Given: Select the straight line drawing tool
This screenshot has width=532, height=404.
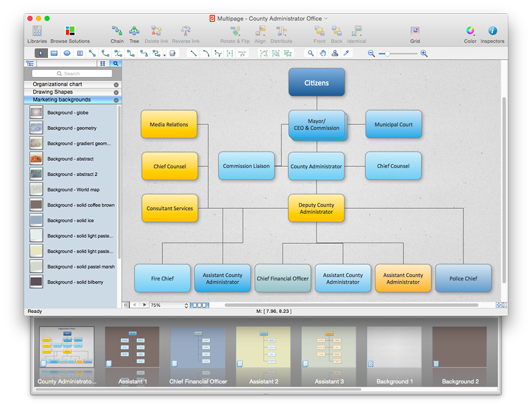Looking at the screenshot, I should click(194, 53).
